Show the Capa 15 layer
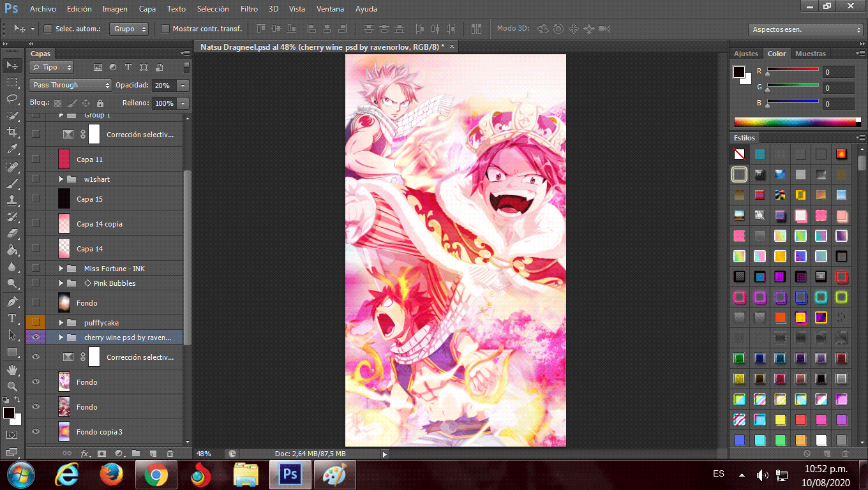Image resolution: width=868 pixels, height=490 pixels. pos(36,199)
